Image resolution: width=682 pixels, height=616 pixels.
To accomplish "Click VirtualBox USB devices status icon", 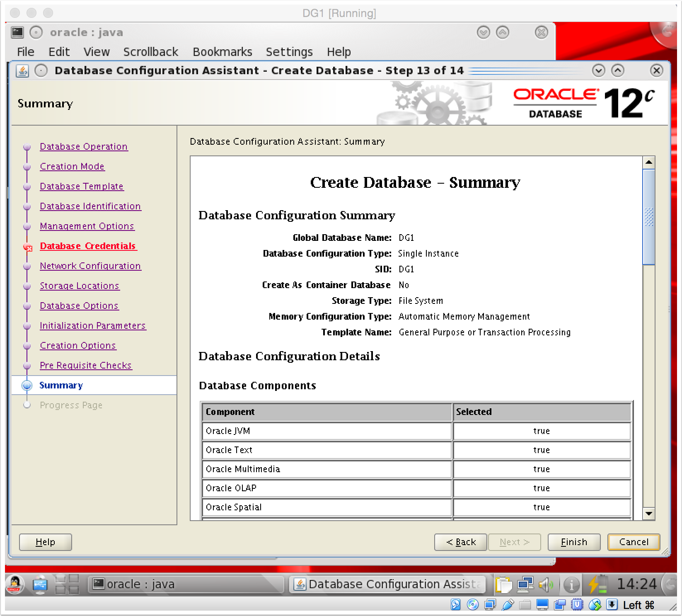I will pos(508,605).
